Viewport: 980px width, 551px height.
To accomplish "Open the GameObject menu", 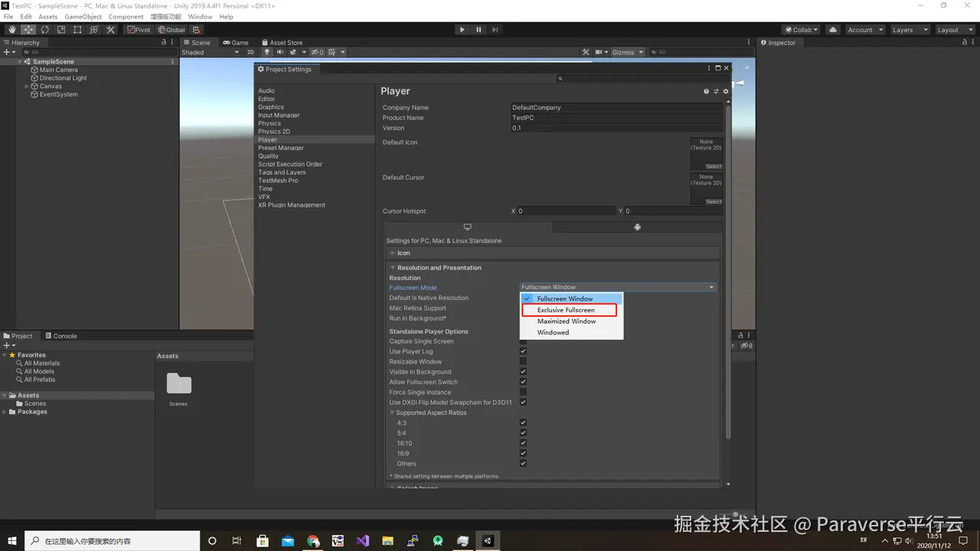I will 83,16.
